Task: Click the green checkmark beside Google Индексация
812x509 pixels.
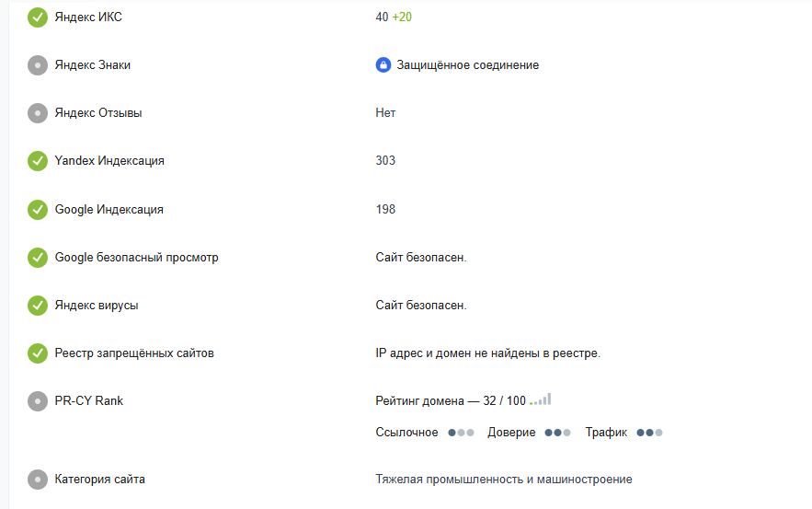Action: pyautogui.click(x=38, y=210)
